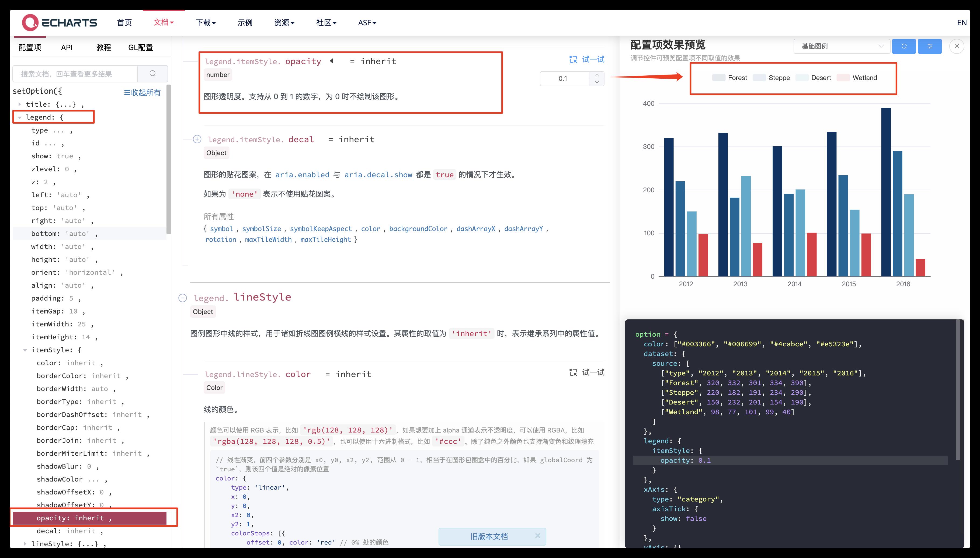Image resolution: width=980 pixels, height=558 pixels.
Task: Click the opacity value input field
Action: click(x=565, y=79)
